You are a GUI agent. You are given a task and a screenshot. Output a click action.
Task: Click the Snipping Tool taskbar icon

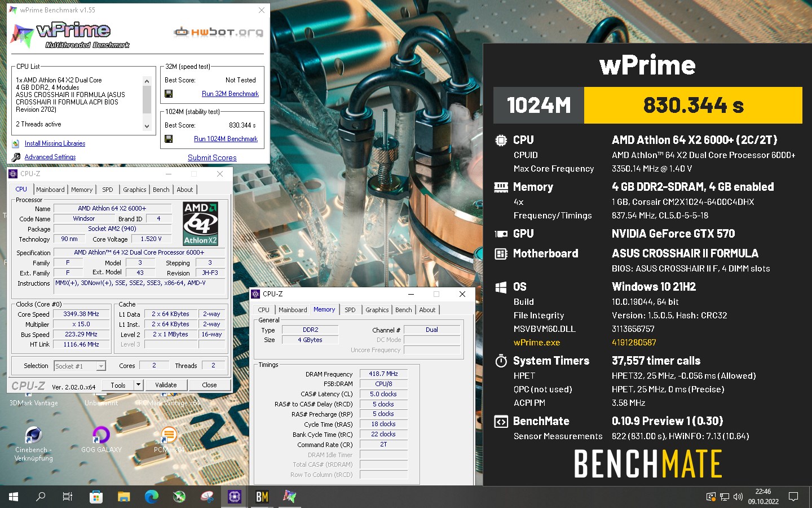click(207, 497)
